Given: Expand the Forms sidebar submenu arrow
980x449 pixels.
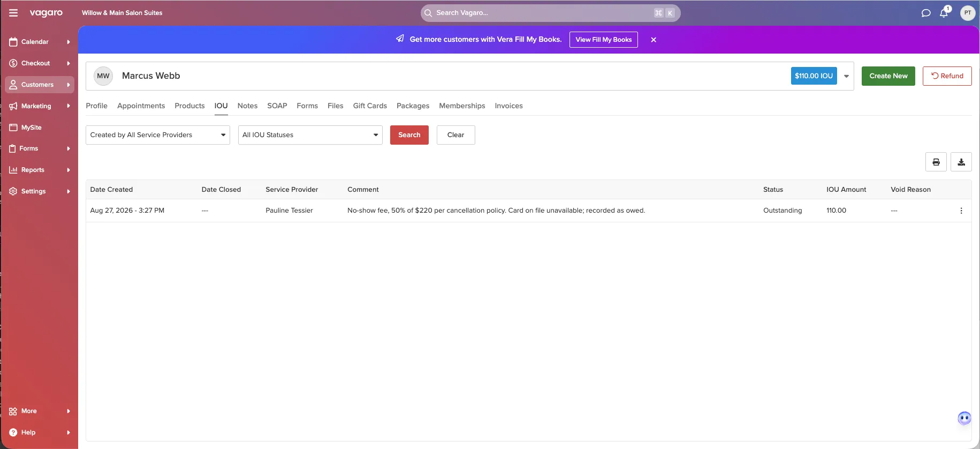Looking at the screenshot, I should [69, 148].
